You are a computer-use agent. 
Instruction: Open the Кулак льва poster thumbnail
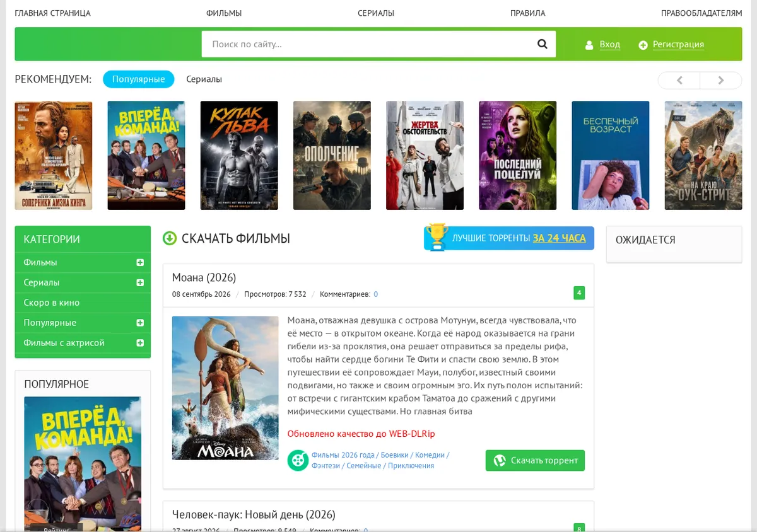click(x=239, y=156)
